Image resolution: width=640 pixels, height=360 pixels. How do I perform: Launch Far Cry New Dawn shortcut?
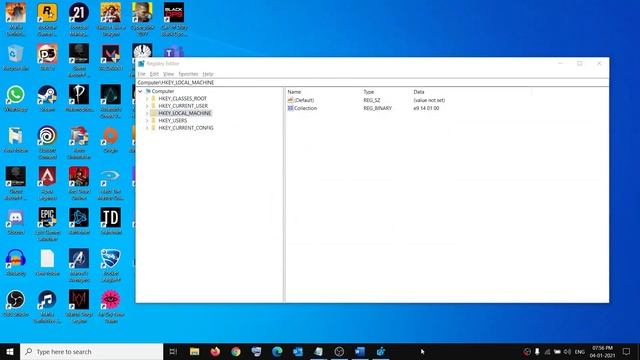[x=111, y=307]
